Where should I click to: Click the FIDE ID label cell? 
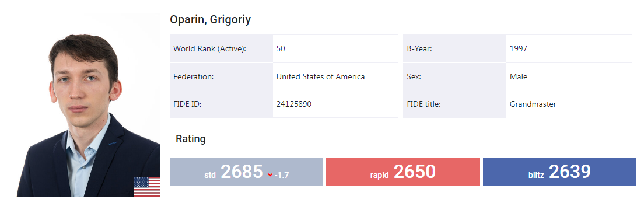(222, 104)
